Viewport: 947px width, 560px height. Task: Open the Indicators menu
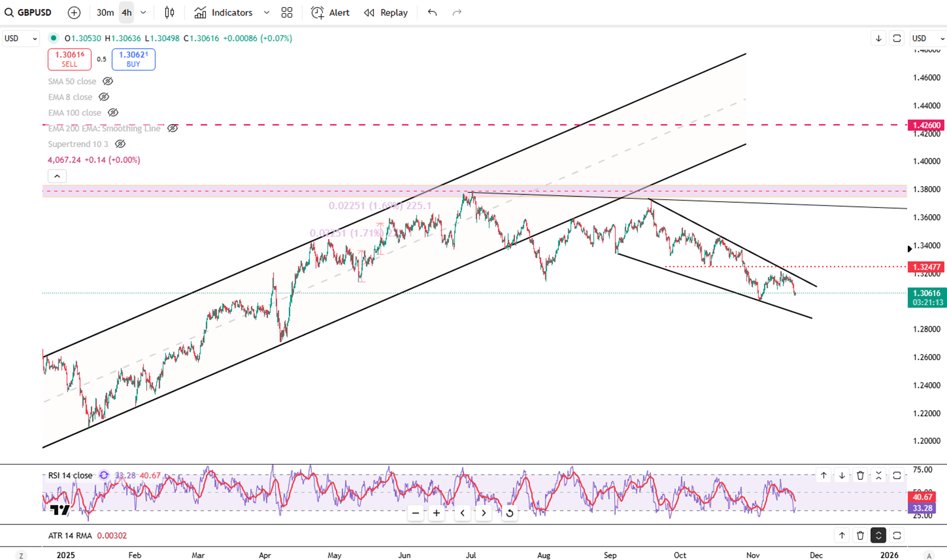[224, 12]
